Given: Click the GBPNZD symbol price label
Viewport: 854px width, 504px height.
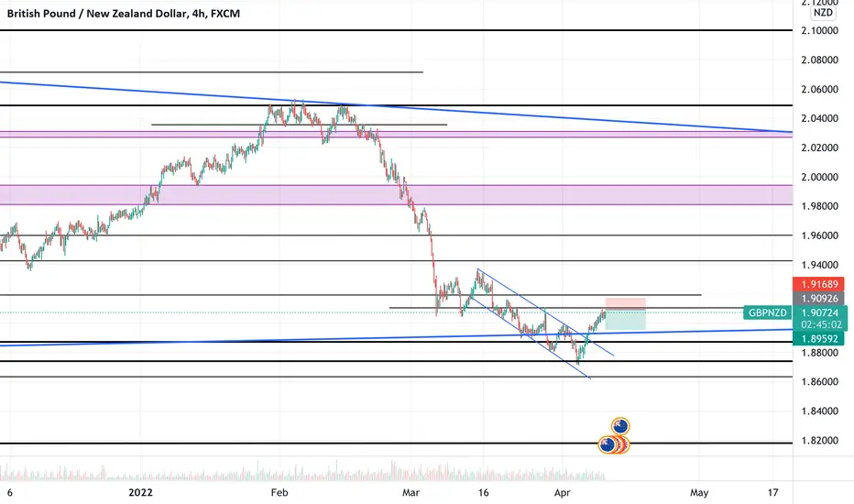Looking at the screenshot, I should tap(767, 312).
